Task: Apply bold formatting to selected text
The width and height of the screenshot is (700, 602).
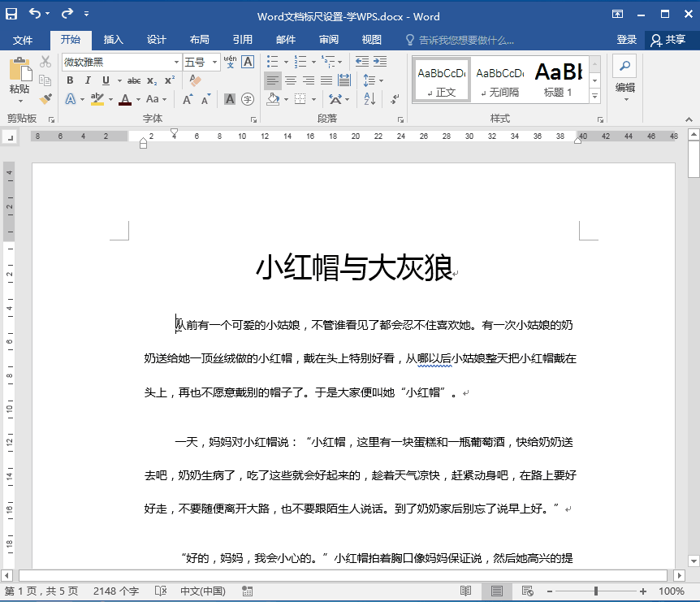Action: coord(71,80)
